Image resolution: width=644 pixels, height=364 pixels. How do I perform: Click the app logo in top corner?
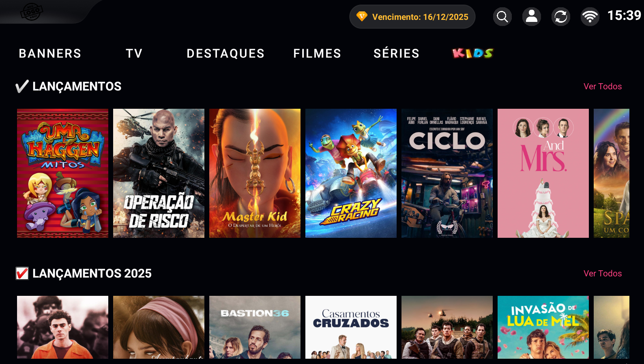[x=31, y=12]
